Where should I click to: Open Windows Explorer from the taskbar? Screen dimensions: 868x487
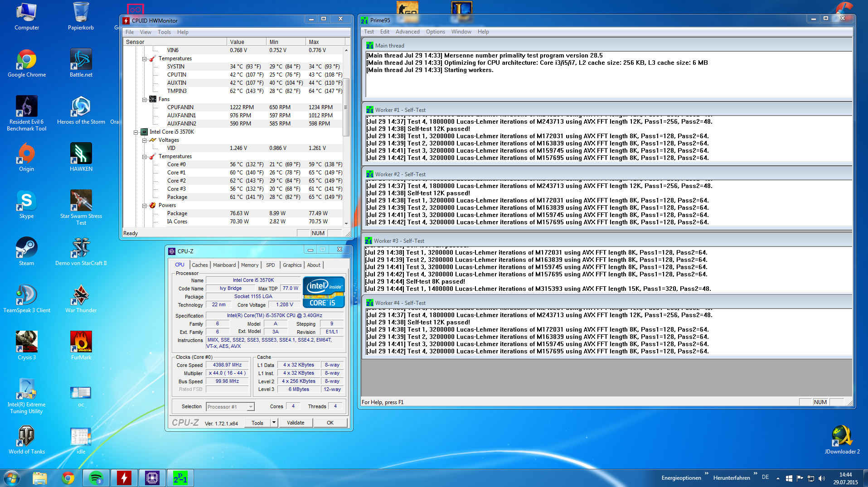[39, 478]
